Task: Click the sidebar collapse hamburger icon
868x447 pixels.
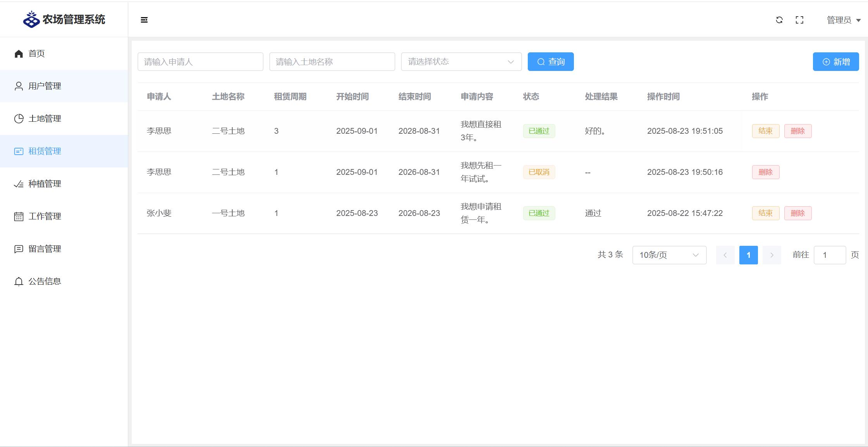Action: [144, 20]
